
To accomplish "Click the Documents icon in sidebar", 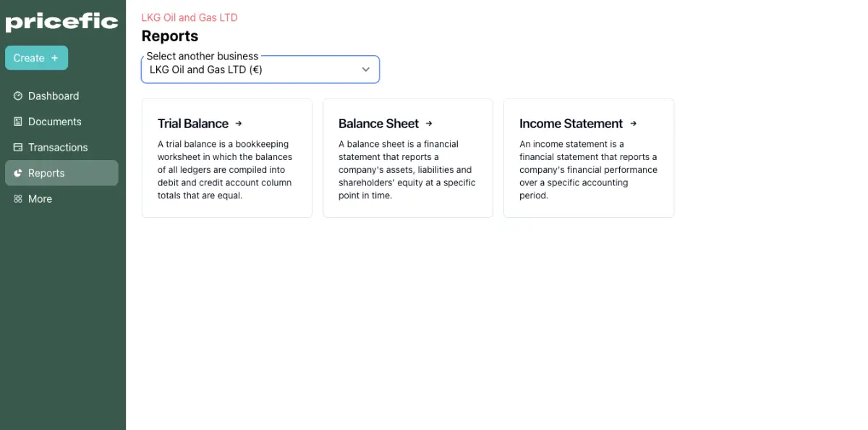I will point(18,122).
